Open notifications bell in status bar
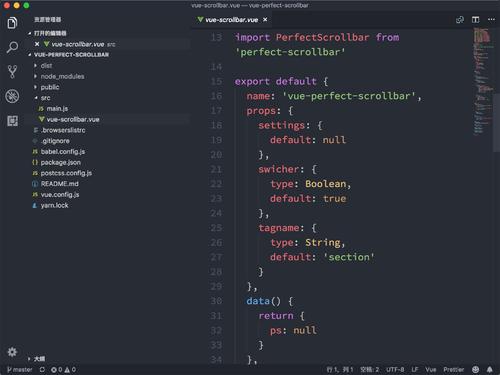This screenshot has height=375, width=500. pyautogui.click(x=489, y=369)
